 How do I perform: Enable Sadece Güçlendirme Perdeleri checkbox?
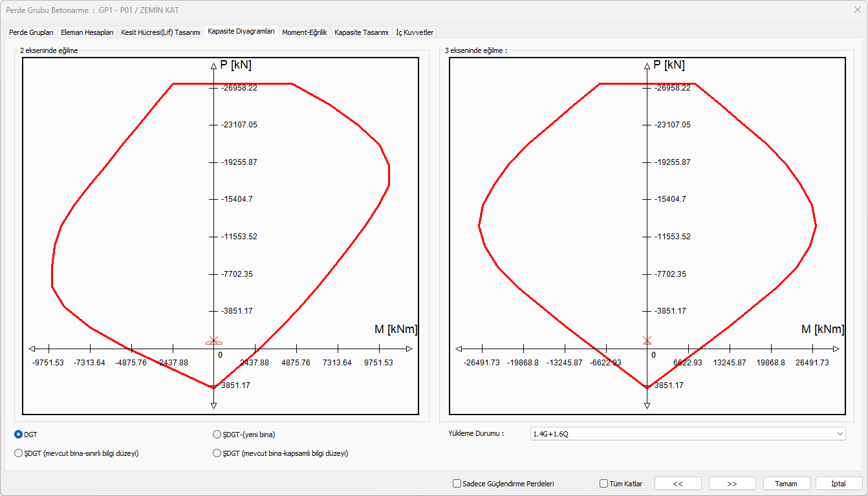click(x=457, y=483)
